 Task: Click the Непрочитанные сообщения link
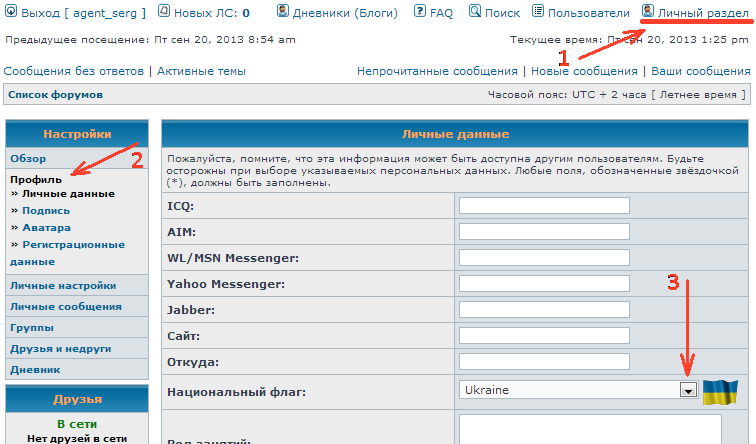click(x=436, y=72)
